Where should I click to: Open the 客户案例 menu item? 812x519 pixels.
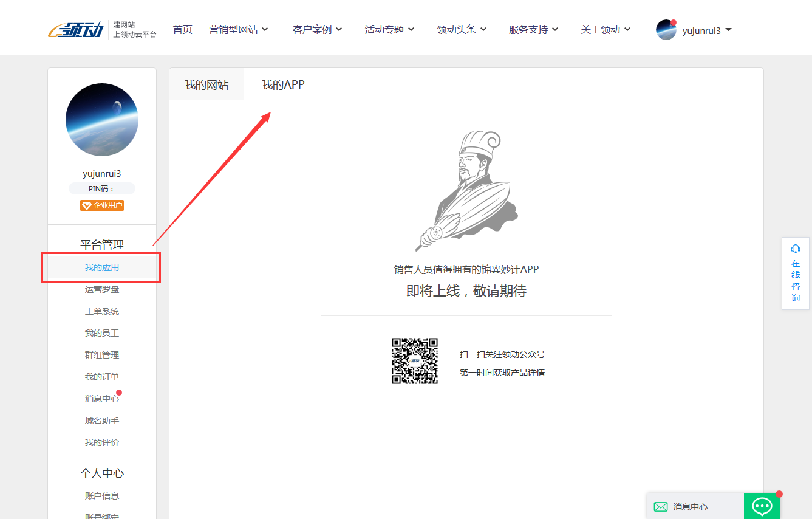tap(313, 29)
